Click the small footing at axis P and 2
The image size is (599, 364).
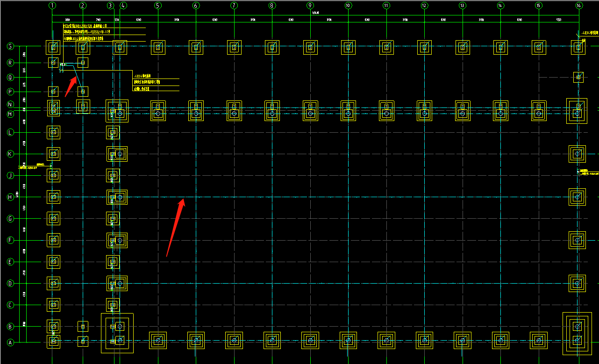click(x=83, y=92)
